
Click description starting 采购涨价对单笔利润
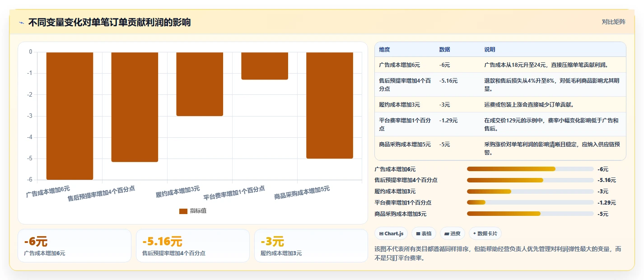point(551,148)
